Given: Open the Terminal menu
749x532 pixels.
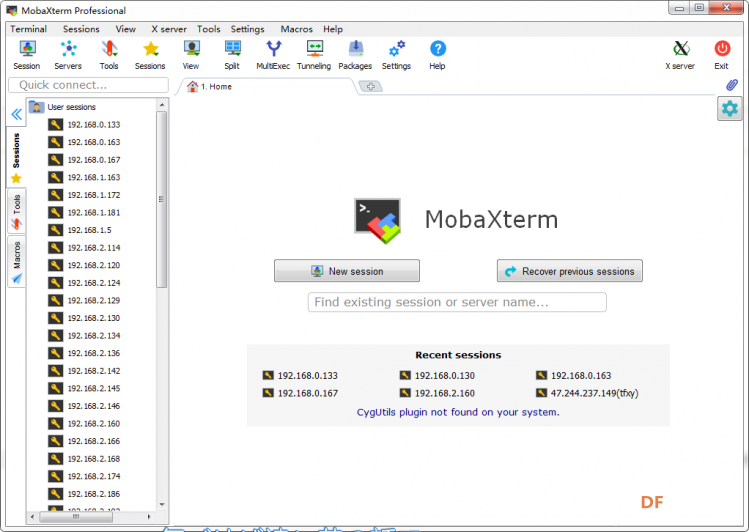Looking at the screenshot, I should (29, 29).
